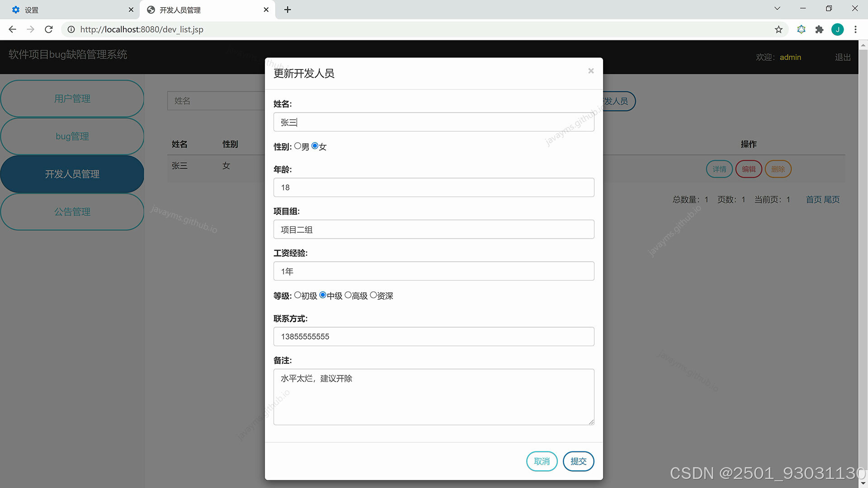This screenshot has height=488, width=868.
Task: Click the 联系方式 phone number field
Action: 434,337
